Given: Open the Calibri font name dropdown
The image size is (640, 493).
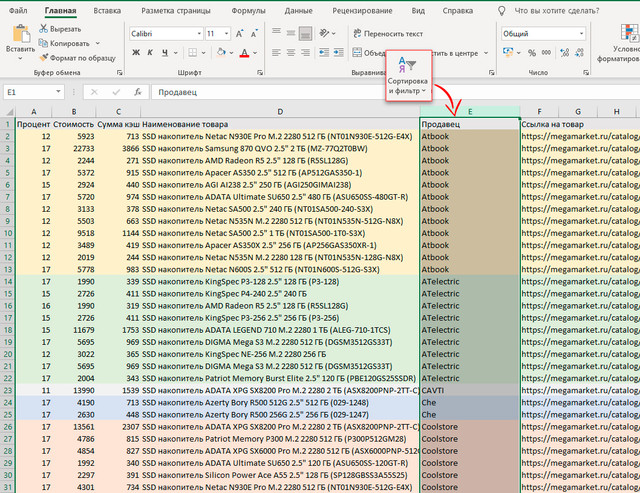Looking at the screenshot, I should click(x=199, y=33).
